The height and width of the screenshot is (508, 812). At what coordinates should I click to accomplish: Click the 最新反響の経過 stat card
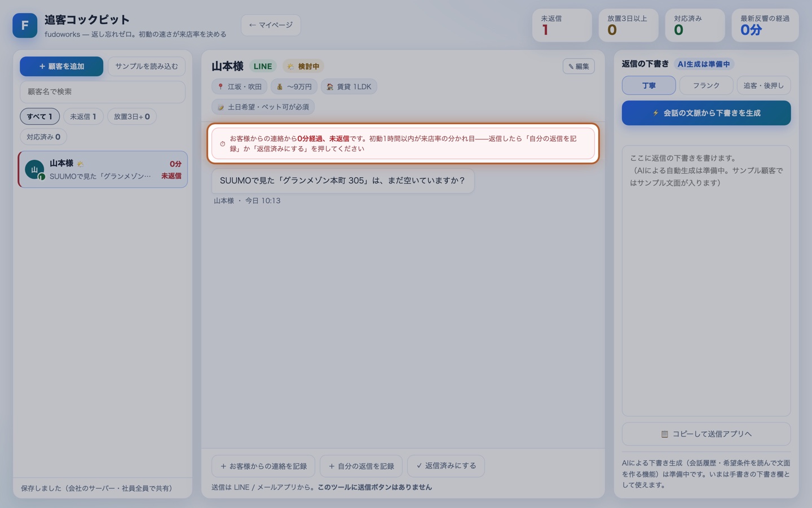pyautogui.click(x=765, y=25)
